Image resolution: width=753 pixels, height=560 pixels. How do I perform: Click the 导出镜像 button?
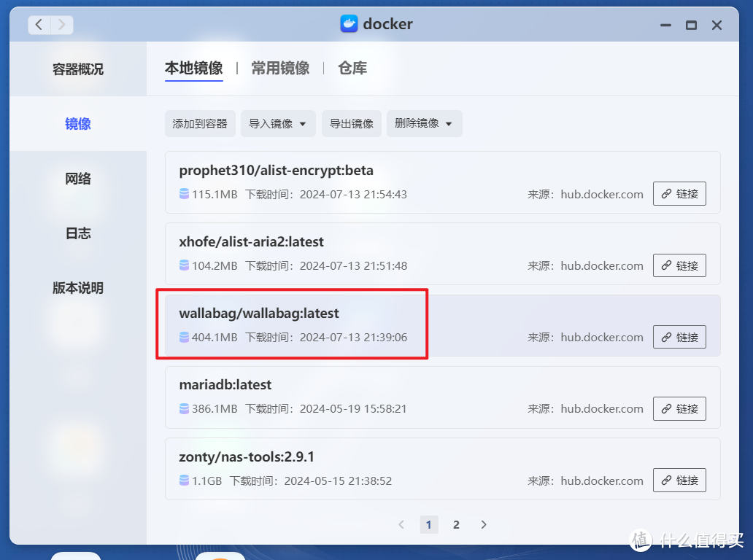tap(351, 123)
